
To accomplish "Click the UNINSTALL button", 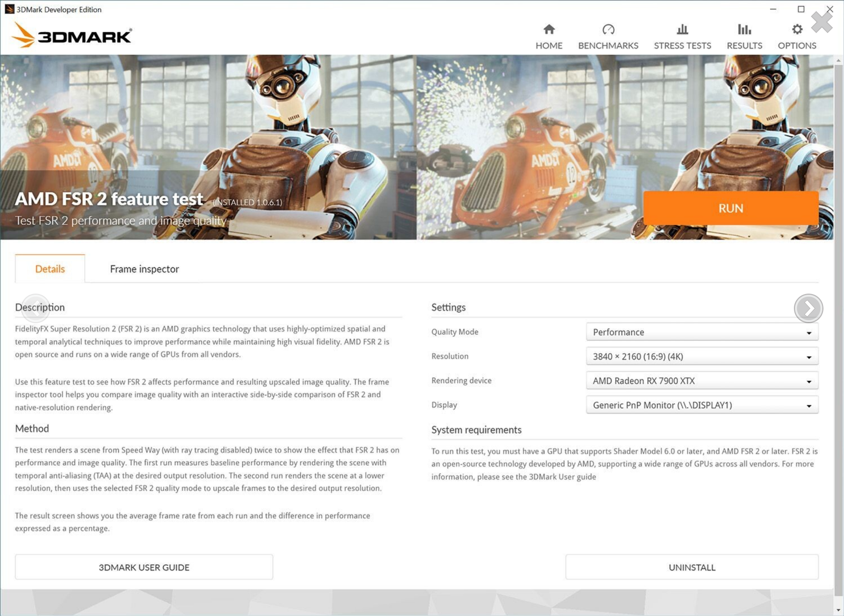I will (x=692, y=568).
